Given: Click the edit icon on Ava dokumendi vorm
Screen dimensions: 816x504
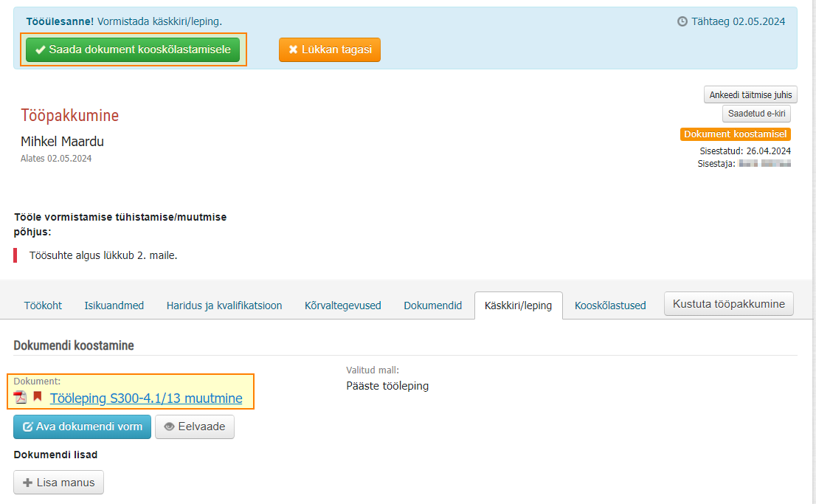Looking at the screenshot, I should 28,427.
